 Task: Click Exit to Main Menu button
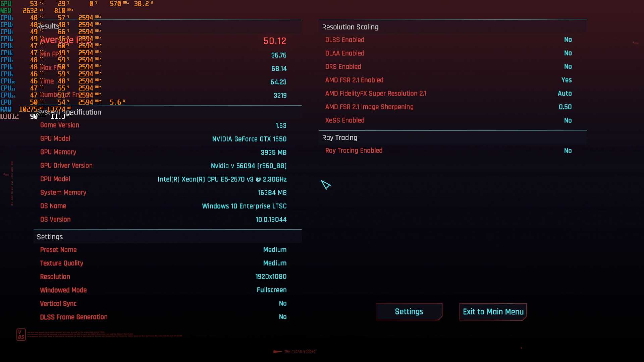pyautogui.click(x=493, y=312)
